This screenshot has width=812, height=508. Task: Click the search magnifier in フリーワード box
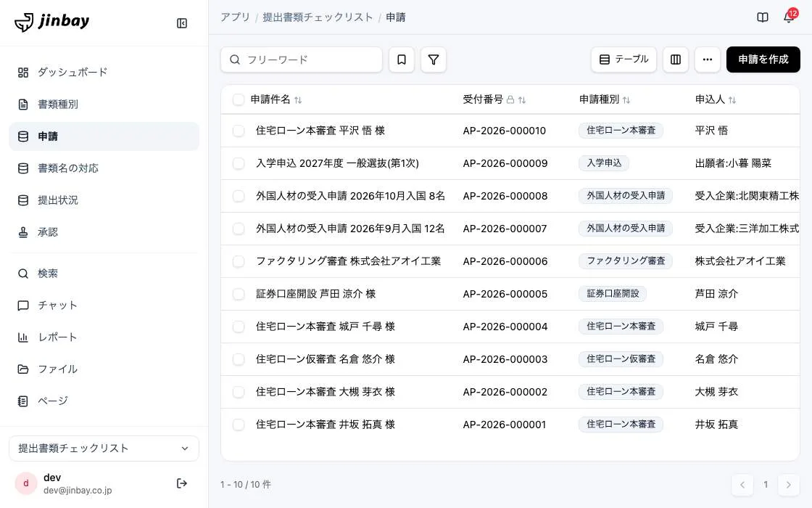click(235, 60)
